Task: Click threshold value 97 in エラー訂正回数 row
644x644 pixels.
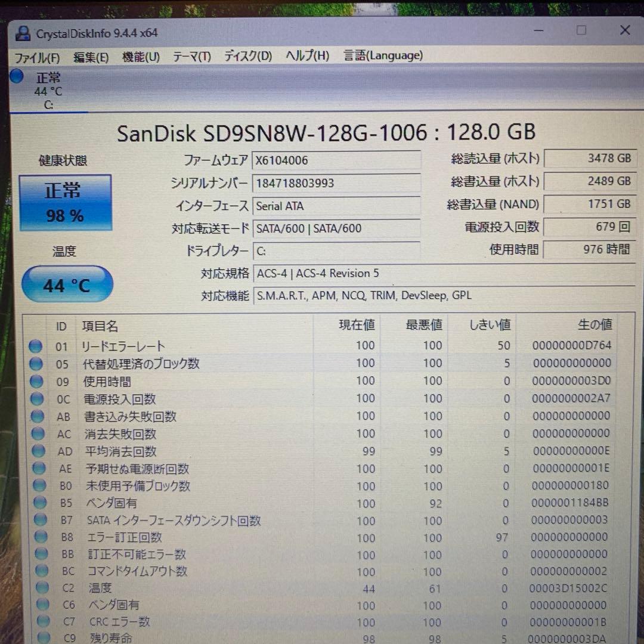Action: pyautogui.click(x=502, y=537)
